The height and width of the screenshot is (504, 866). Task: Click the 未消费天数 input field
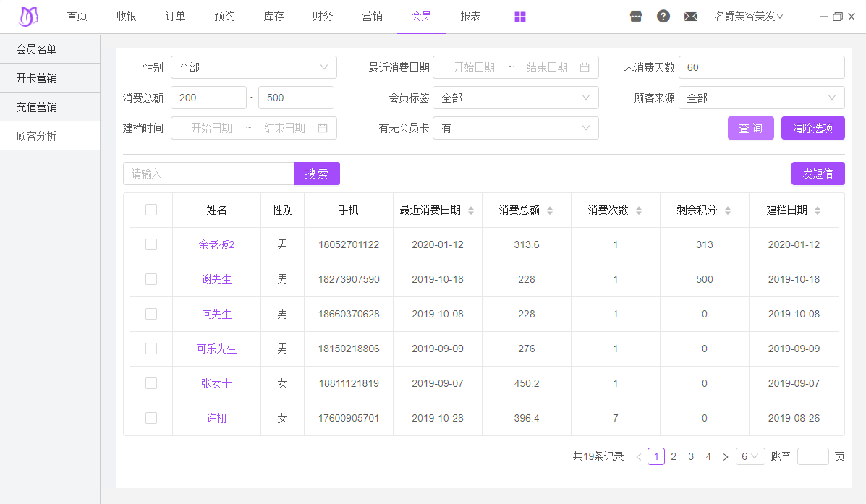(x=761, y=67)
